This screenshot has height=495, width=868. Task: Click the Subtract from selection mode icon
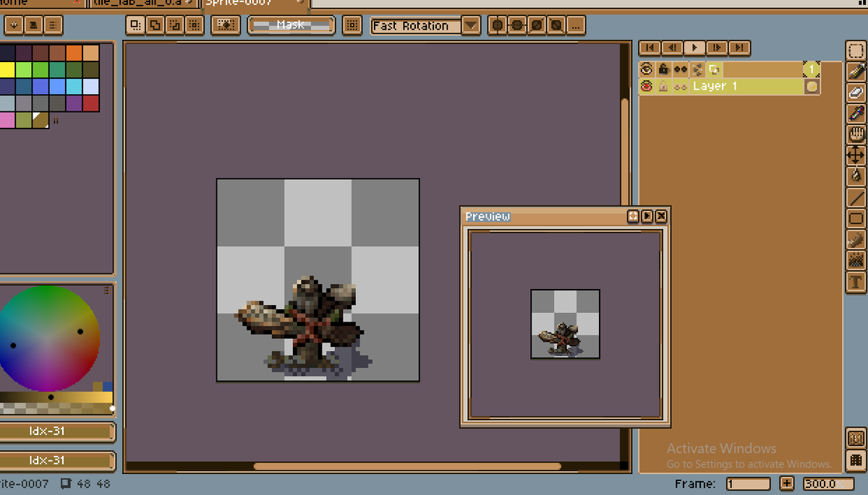click(x=174, y=25)
